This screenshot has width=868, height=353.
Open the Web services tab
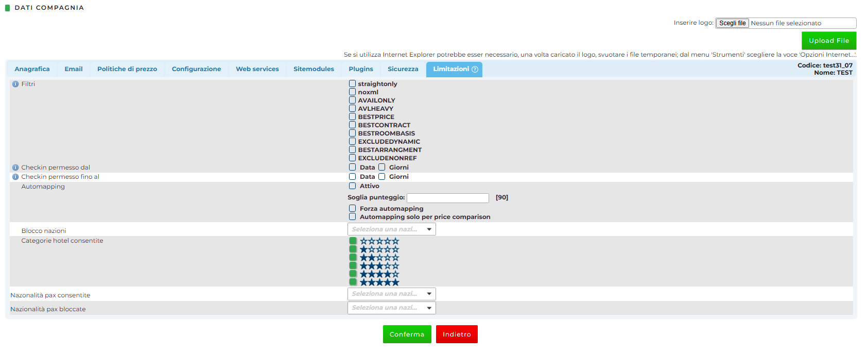pos(257,69)
